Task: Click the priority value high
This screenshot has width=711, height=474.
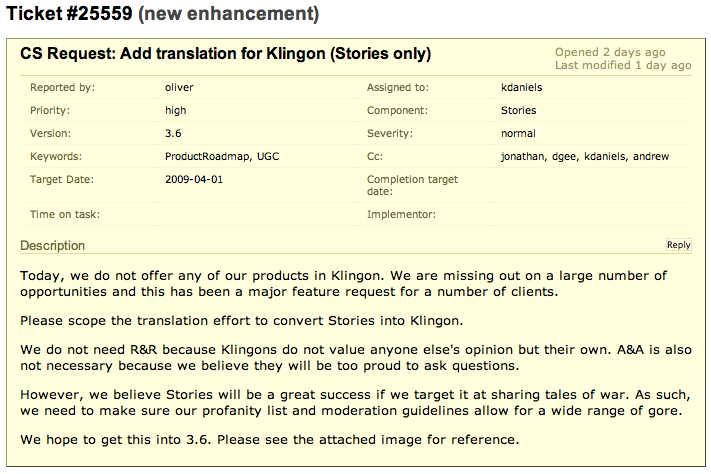Action: point(175,111)
